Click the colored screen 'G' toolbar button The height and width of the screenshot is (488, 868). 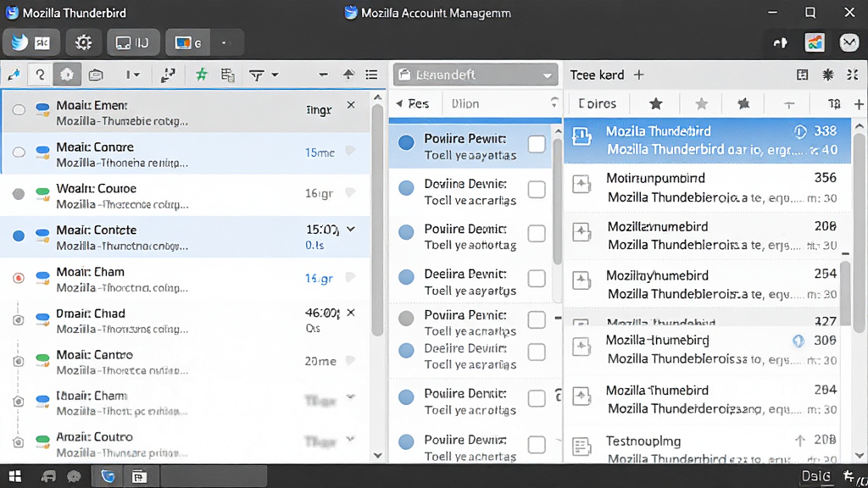pos(187,42)
